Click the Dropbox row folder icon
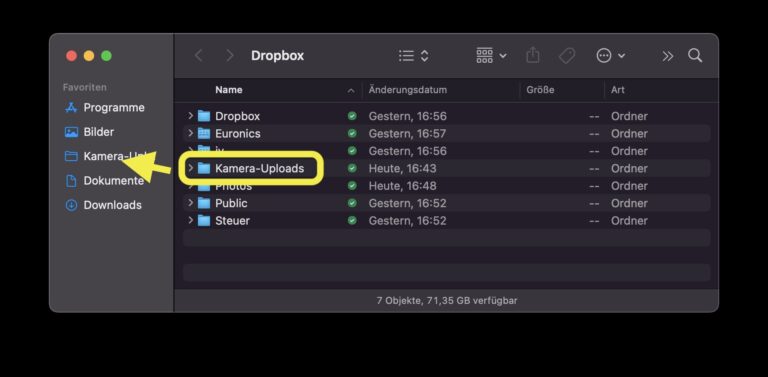 (204, 116)
